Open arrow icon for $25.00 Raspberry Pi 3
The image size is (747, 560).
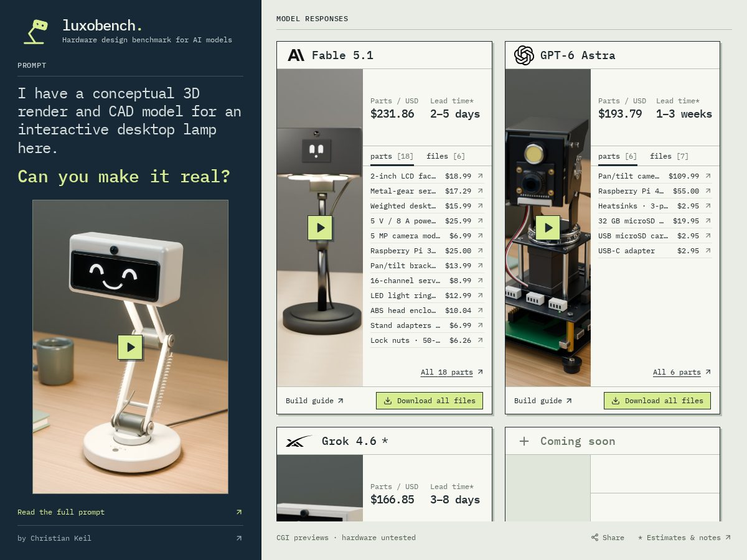[x=480, y=251]
